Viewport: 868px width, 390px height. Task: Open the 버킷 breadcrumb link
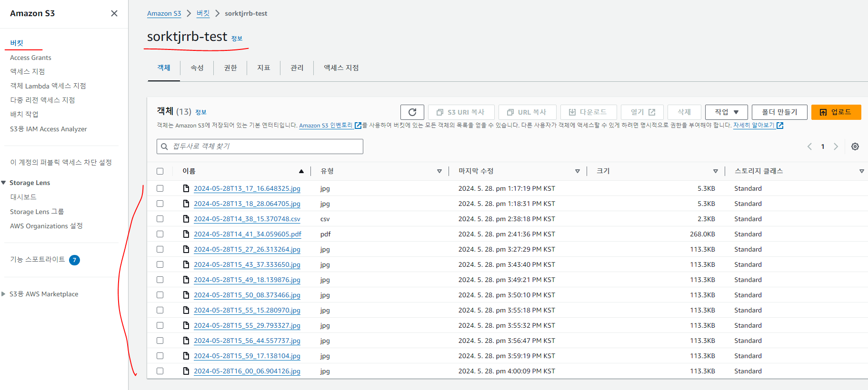tap(203, 14)
